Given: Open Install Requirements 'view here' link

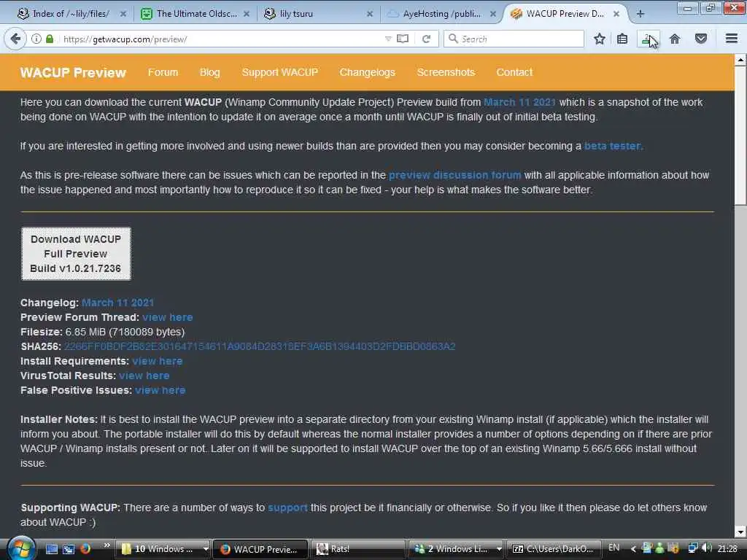Looking at the screenshot, I should (158, 362).
